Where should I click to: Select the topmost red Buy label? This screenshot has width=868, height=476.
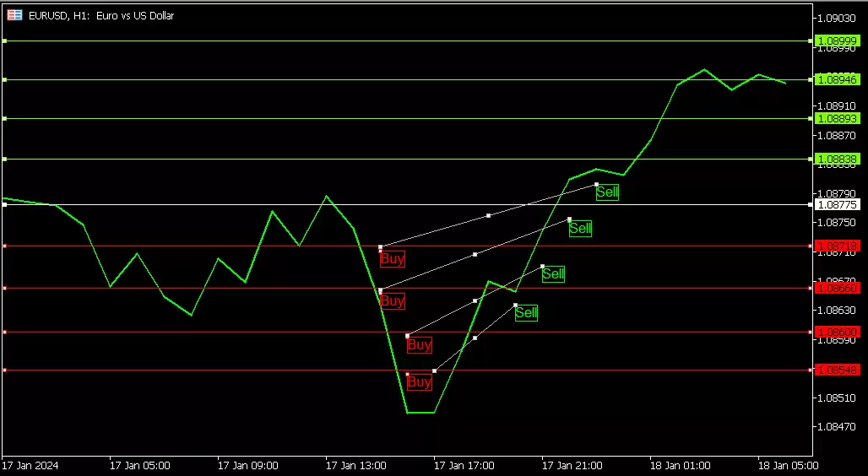392,259
